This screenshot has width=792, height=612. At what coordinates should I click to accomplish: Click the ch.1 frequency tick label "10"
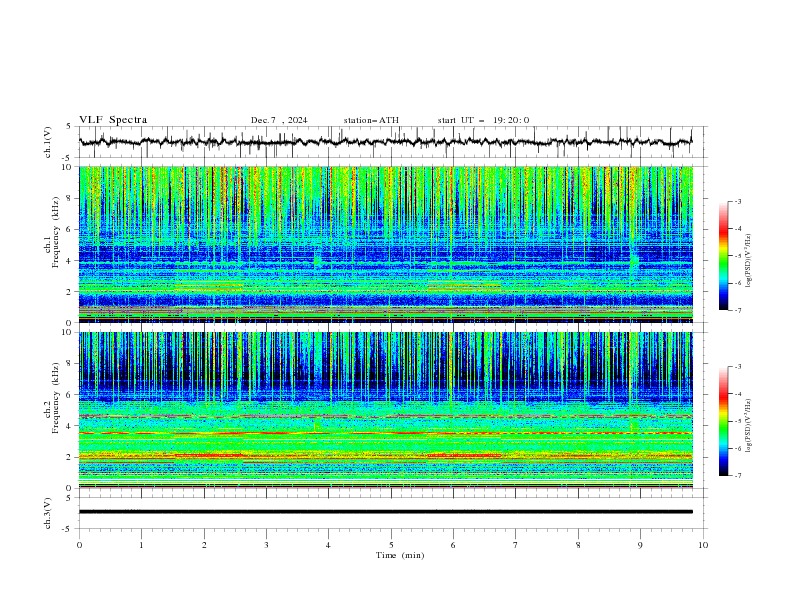tap(68, 167)
